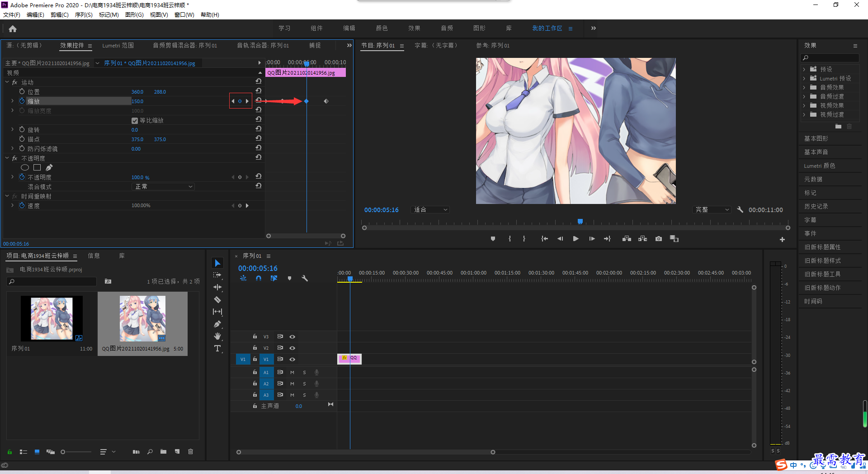
Task: Click the thumbnail zoom slider in the project panel
Action: tap(76, 451)
